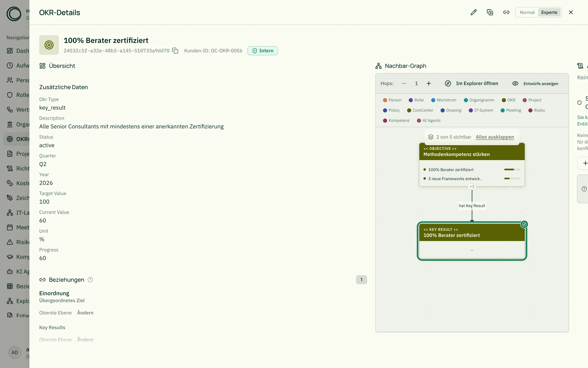The image size is (588, 368).
Task: Open Risiken warning icon in sidebar
Action: (10, 242)
